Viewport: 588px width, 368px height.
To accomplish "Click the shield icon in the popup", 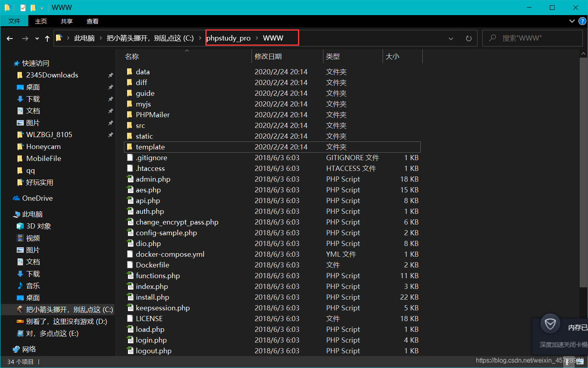I will pos(550,324).
